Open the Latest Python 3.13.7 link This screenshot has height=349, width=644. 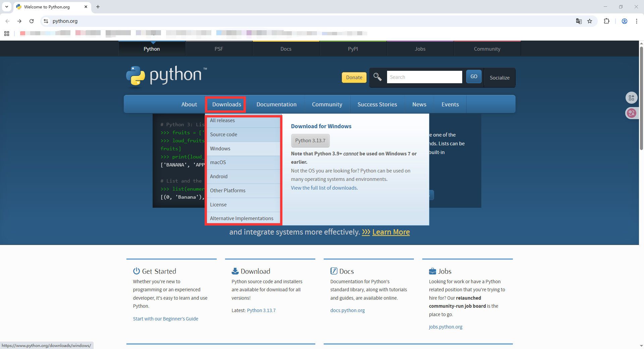[261, 310]
